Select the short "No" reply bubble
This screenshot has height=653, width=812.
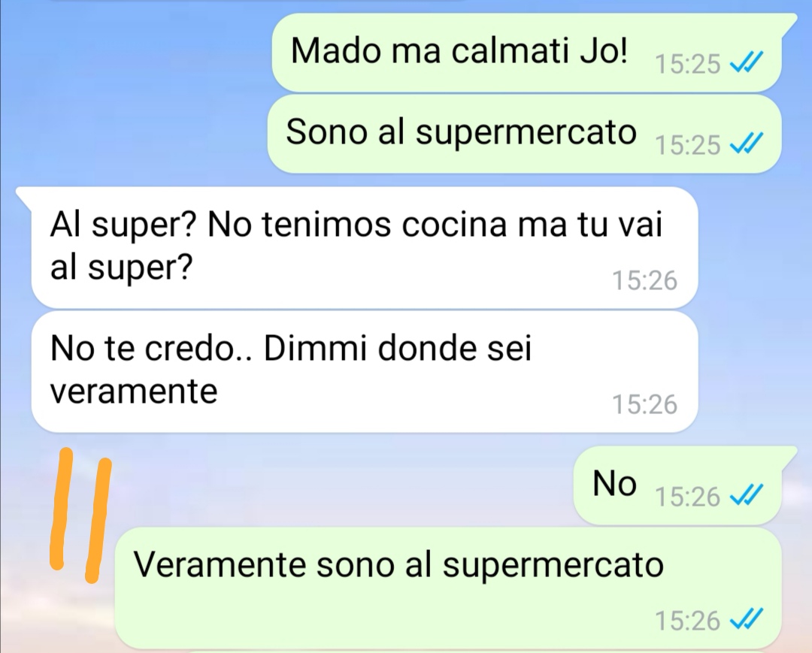pos(685,485)
